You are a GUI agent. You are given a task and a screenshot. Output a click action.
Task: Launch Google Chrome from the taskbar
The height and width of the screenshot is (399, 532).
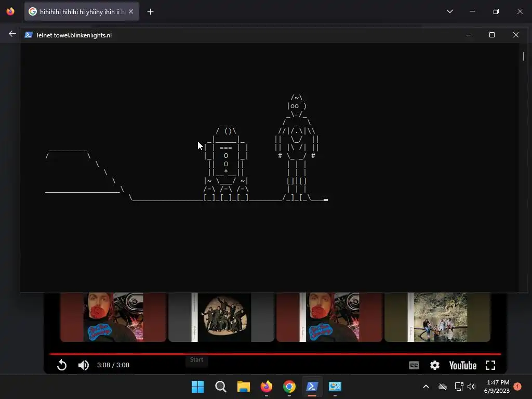(289, 387)
